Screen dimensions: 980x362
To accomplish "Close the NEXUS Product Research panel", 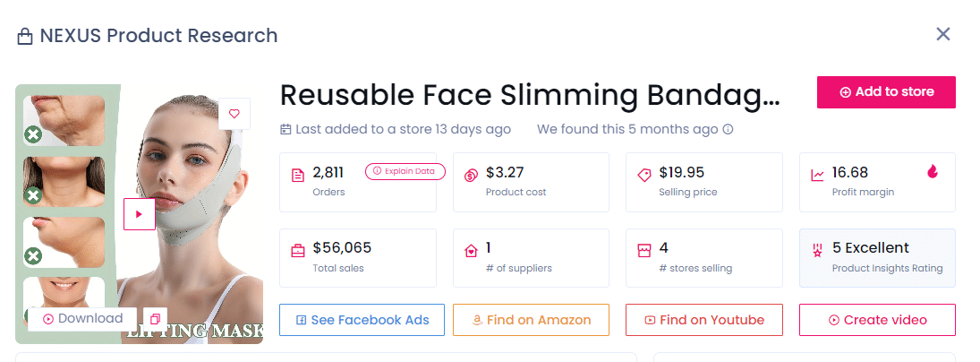I will point(942,34).
